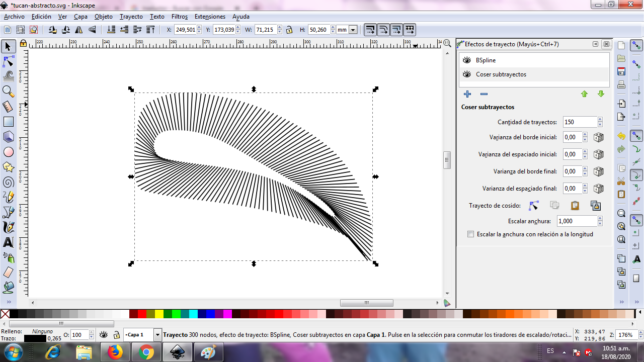Toggle width-height ratio lock

[289, 30]
